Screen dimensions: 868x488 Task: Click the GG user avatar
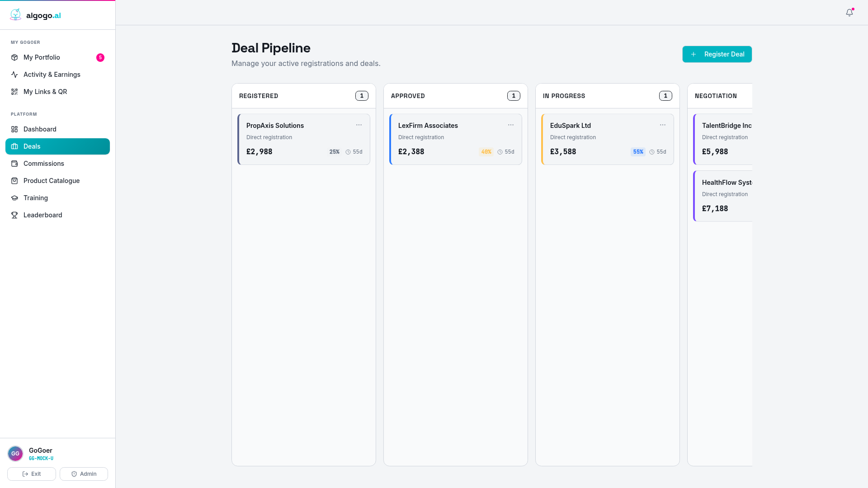click(15, 454)
